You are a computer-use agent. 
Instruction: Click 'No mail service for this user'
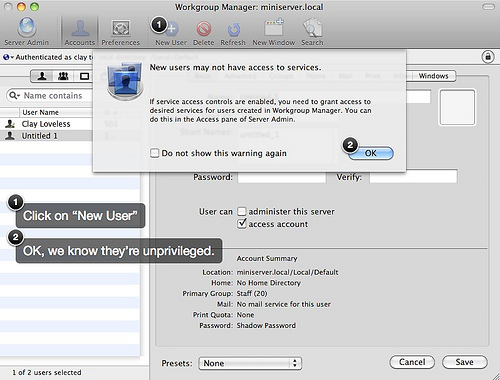click(x=284, y=304)
